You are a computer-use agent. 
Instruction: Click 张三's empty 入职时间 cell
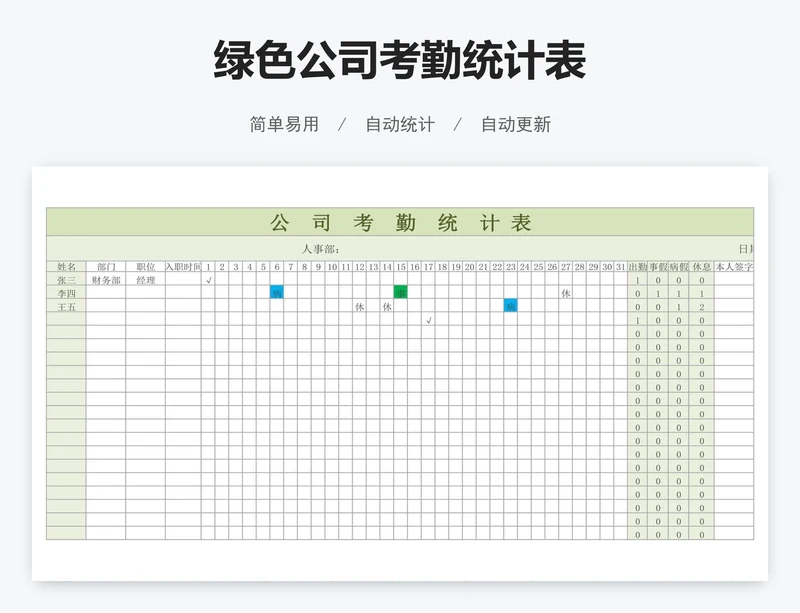tap(183, 280)
